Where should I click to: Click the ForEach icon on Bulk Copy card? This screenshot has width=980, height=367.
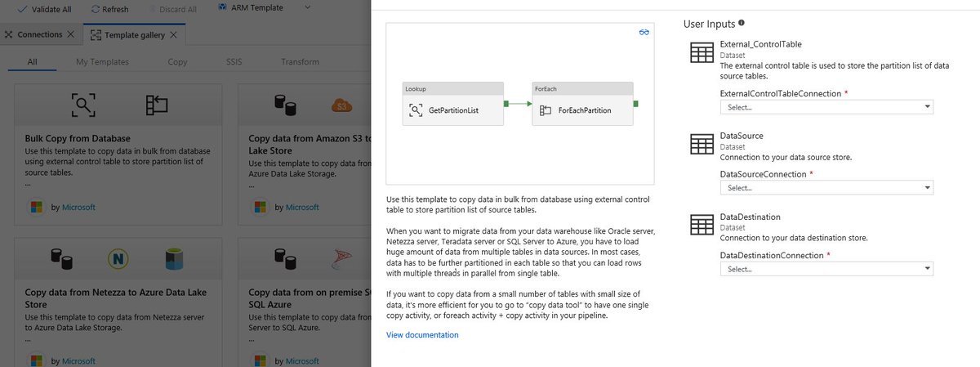pyautogui.click(x=156, y=105)
